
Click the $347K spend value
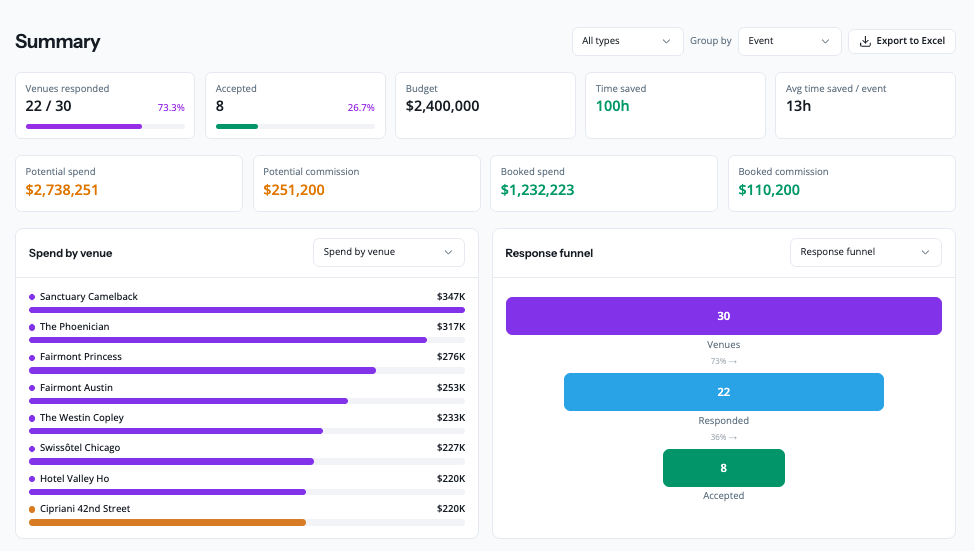pos(451,297)
